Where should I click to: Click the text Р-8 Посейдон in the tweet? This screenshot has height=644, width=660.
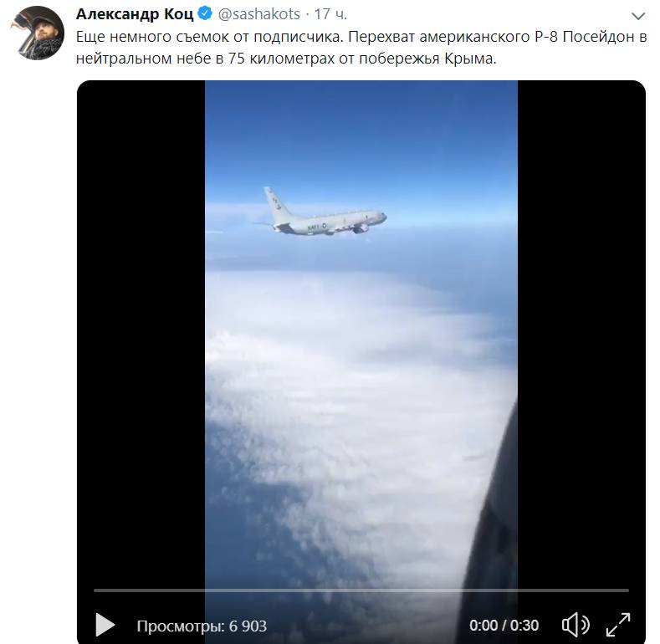tap(586, 37)
